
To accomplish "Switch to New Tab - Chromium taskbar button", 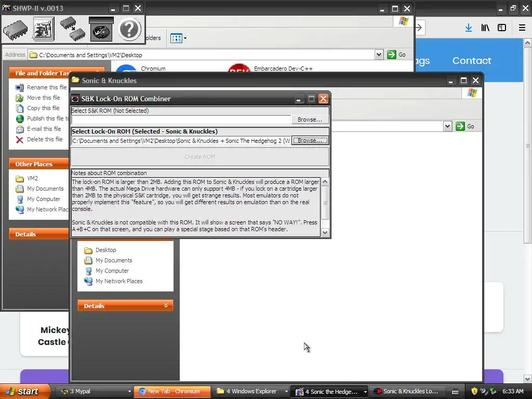I will pos(172,391).
